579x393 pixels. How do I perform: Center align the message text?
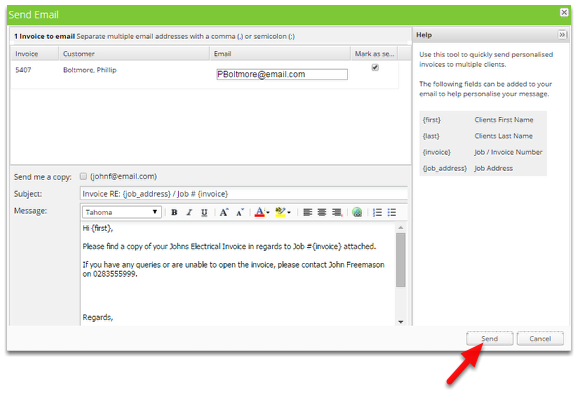point(322,212)
